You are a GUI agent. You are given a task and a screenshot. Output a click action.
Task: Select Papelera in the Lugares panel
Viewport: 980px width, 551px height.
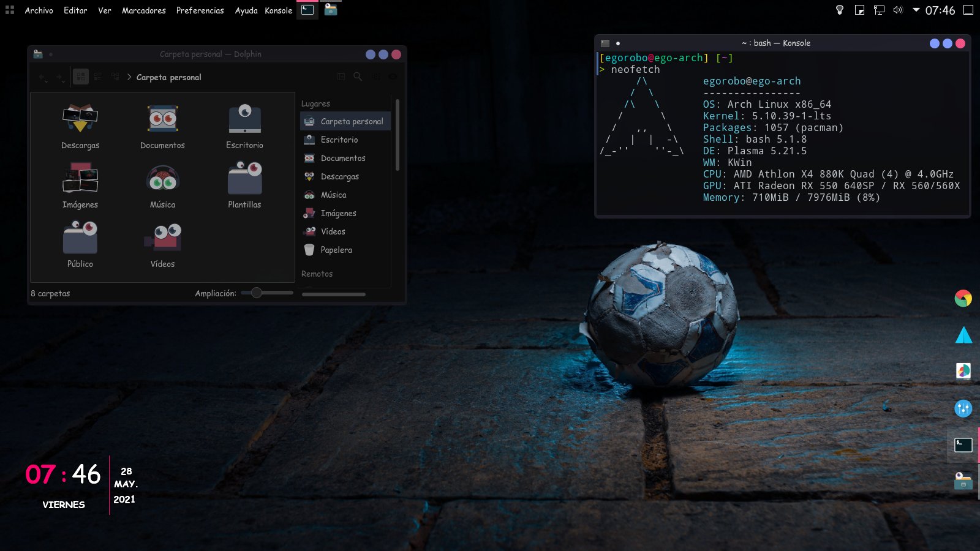click(x=336, y=250)
